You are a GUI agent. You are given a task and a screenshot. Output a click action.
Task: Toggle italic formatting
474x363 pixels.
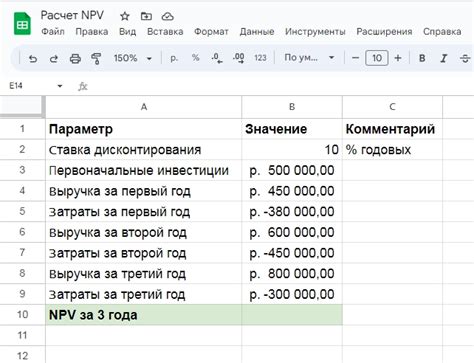[443, 58]
